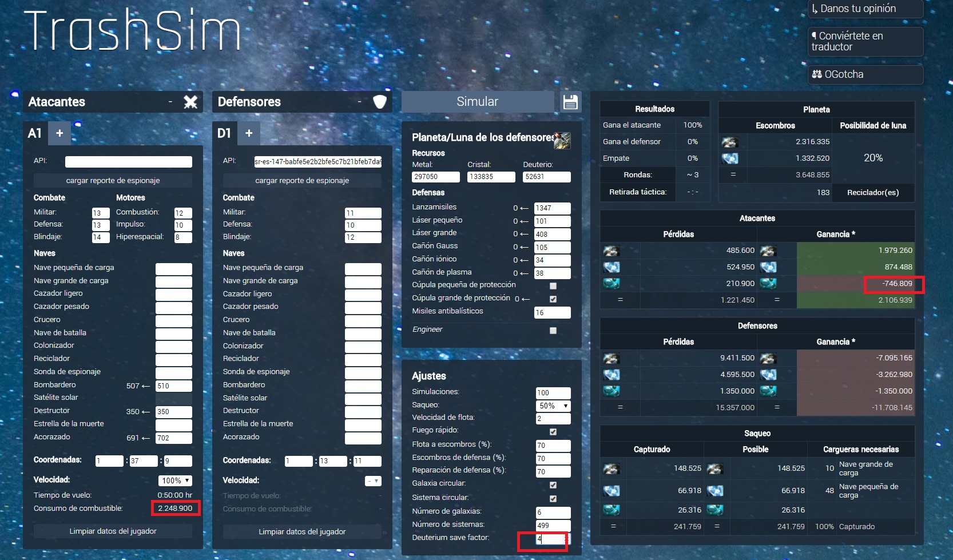
Task: Click the Lanzamisiles 1347 field
Action: (552, 208)
